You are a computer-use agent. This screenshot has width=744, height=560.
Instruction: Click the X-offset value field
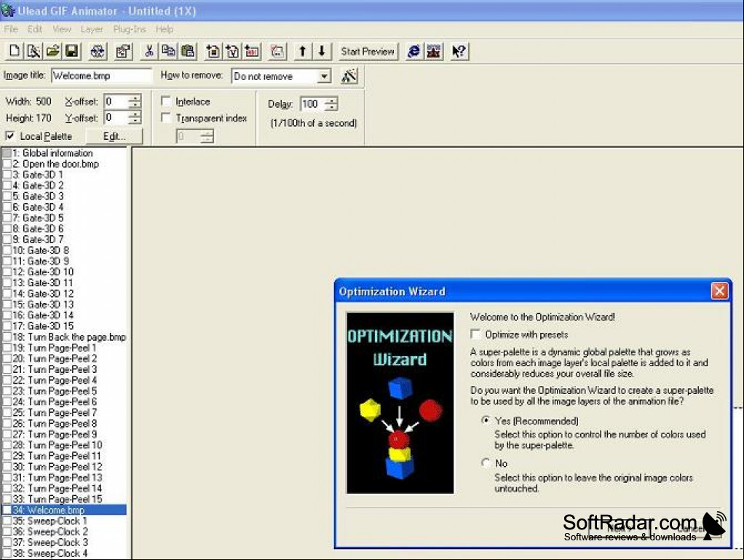click(116, 101)
